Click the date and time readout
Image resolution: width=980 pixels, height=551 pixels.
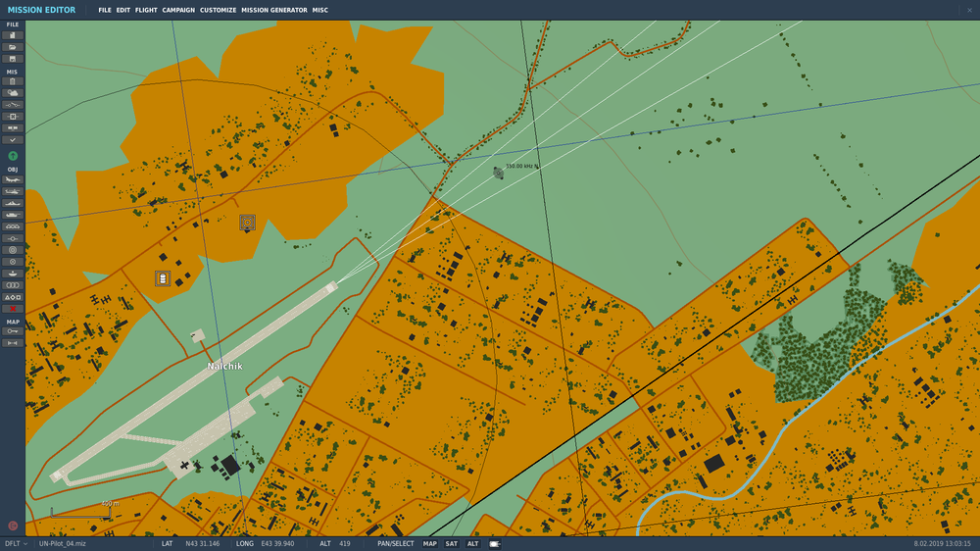[943, 544]
